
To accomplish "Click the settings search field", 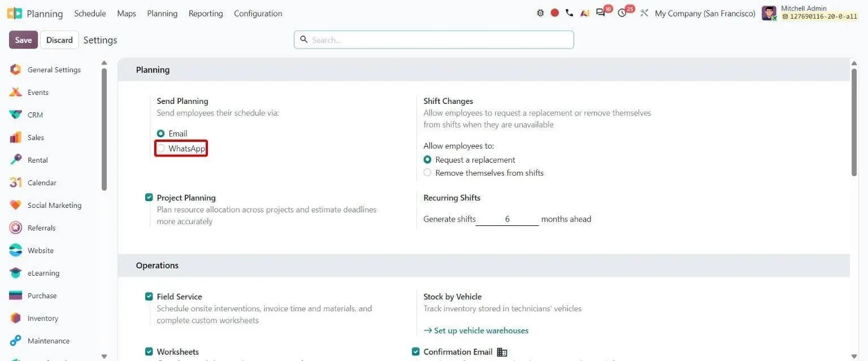I will [434, 40].
